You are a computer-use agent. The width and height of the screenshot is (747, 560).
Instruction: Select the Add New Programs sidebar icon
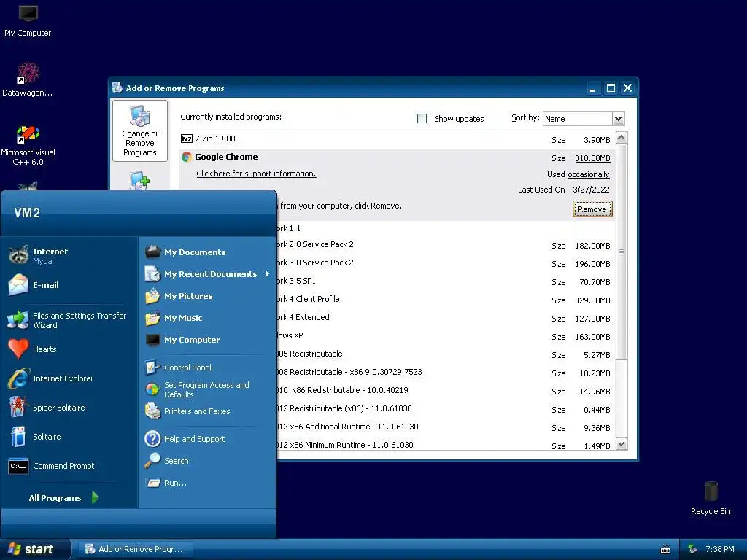coord(140,180)
